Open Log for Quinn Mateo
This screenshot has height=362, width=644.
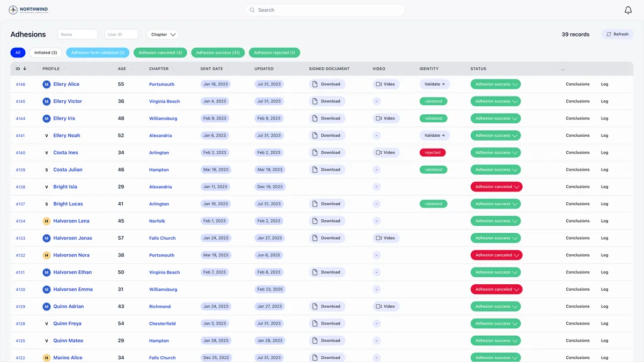point(604,341)
